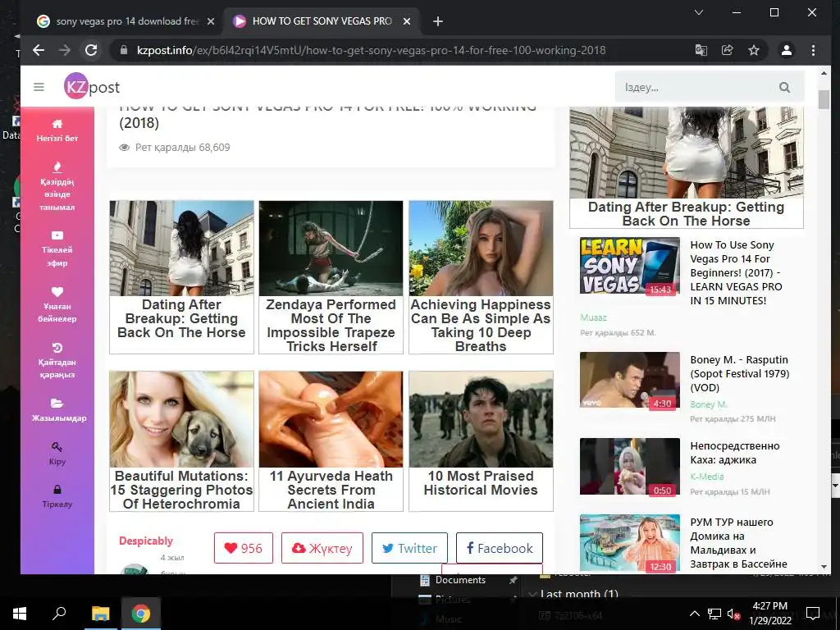Viewport: 840px width, 630px height.
Task: Open the Boney M. - Rasputin video title
Action: [740, 373]
